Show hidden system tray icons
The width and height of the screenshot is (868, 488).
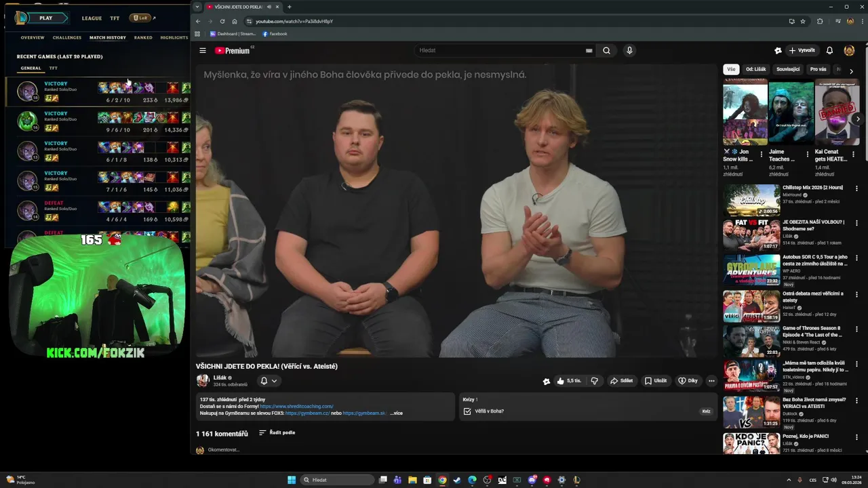point(788,480)
